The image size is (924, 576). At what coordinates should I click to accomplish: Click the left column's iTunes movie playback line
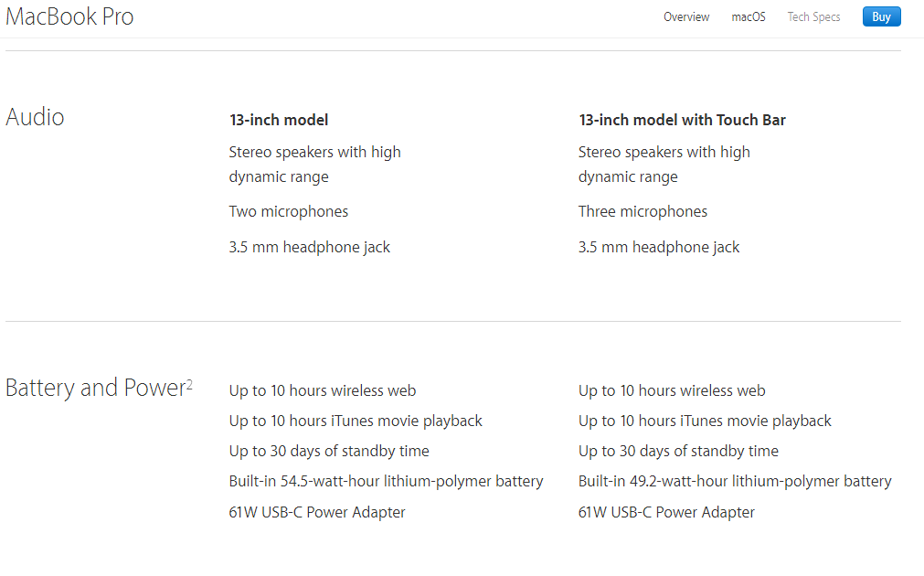click(x=356, y=421)
